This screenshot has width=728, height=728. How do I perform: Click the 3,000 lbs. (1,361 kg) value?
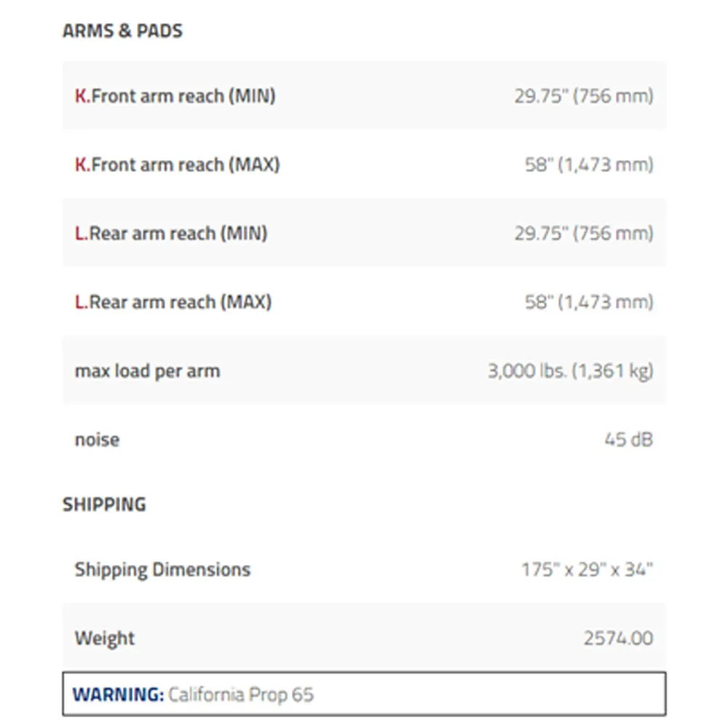pyautogui.click(x=570, y=371)
